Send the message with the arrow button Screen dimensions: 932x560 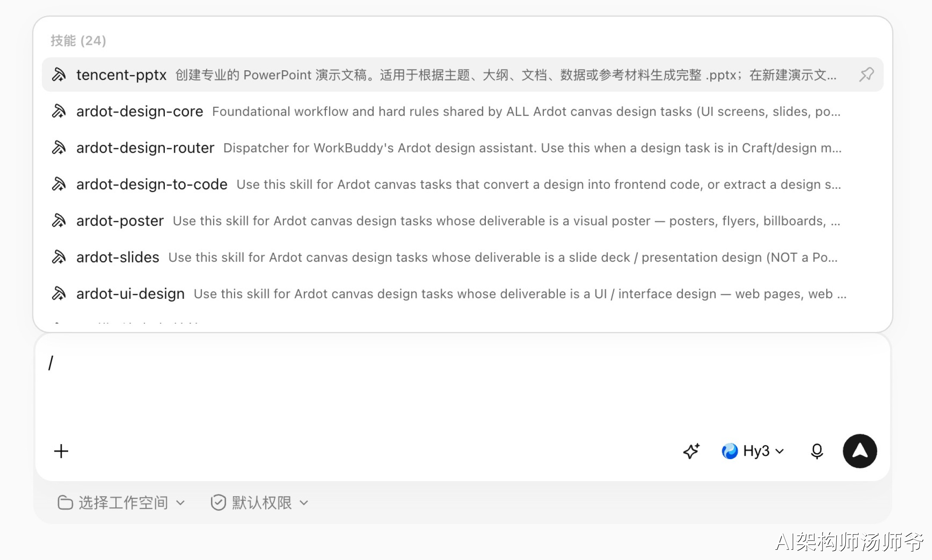click(x=860, y=451)
